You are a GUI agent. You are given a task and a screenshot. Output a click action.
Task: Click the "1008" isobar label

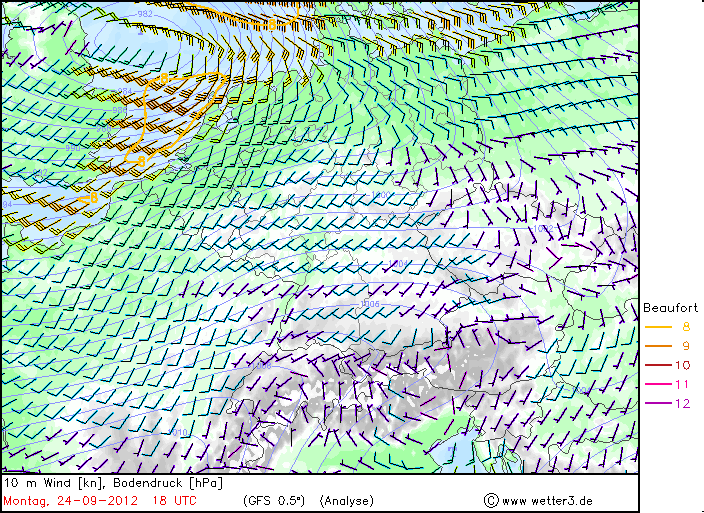[261, 366]
